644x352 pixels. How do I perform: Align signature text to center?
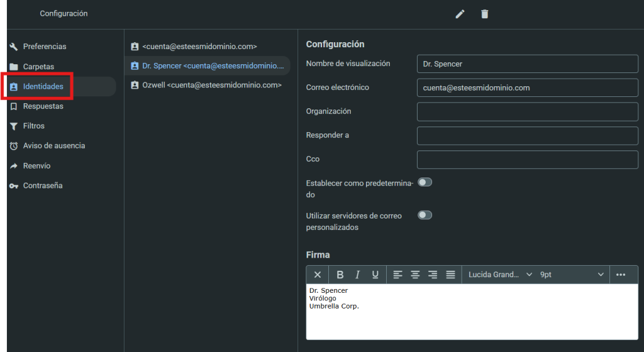point(415,275)
